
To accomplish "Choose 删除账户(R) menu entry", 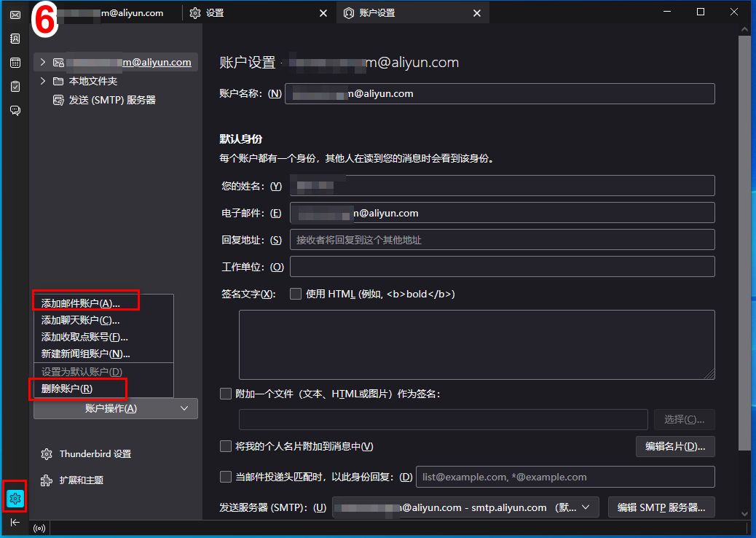I will (103, 389).
